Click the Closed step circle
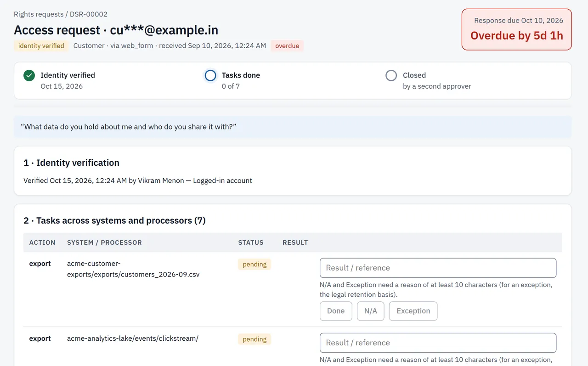This screenshot has height=366, width=588. click(391, 75)
